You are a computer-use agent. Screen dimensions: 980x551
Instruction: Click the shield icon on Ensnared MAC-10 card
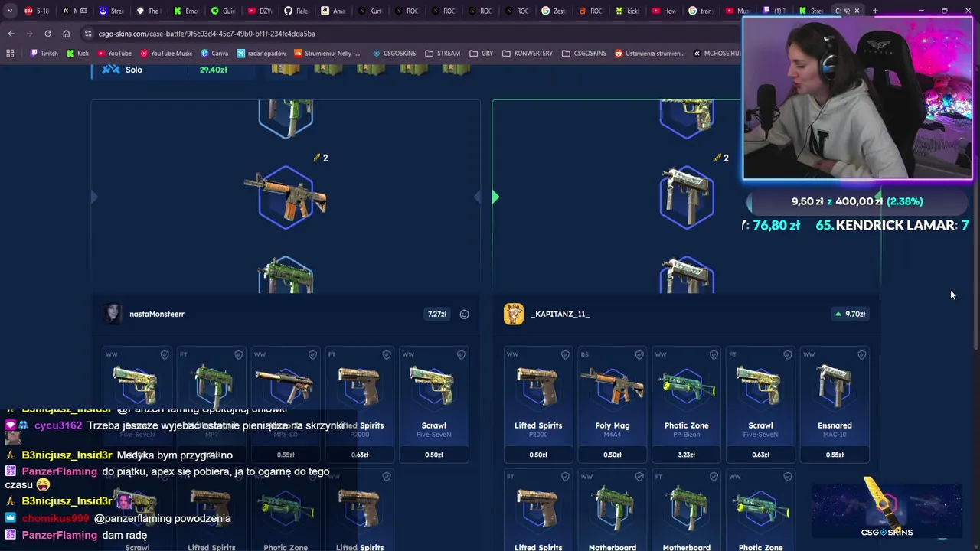click(861, 354)
